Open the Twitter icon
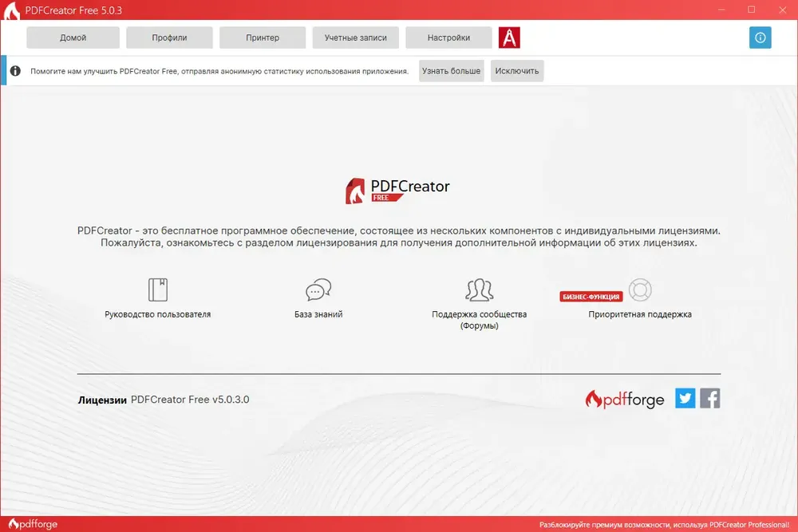This screenshot has width=798, height=532. (685, 398)
